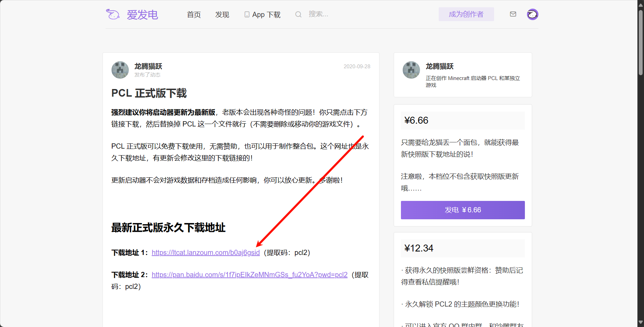Switch to the 首页 tab
644x327 pixels.
(194, 15)
